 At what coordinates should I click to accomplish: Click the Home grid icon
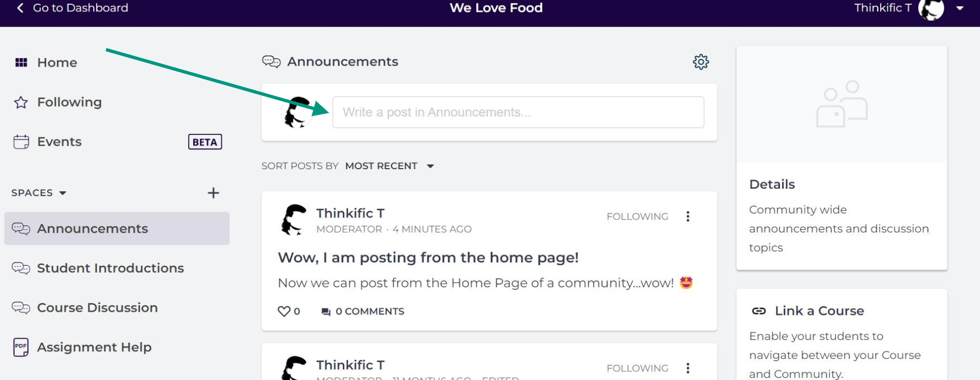point(21,62)
